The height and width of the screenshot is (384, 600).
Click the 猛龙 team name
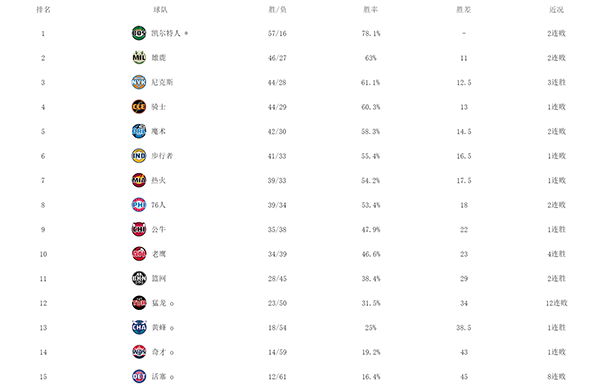pyautogui.click(x=159, y=303)
